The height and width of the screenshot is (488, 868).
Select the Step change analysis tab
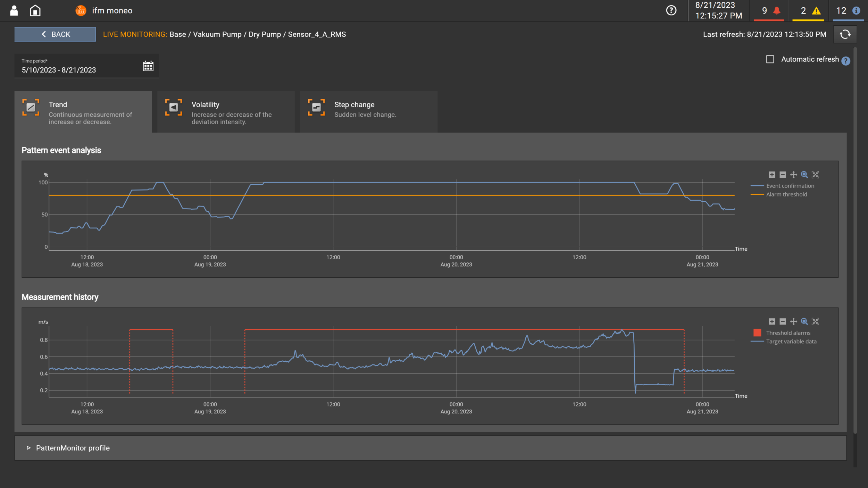point(369,111)
